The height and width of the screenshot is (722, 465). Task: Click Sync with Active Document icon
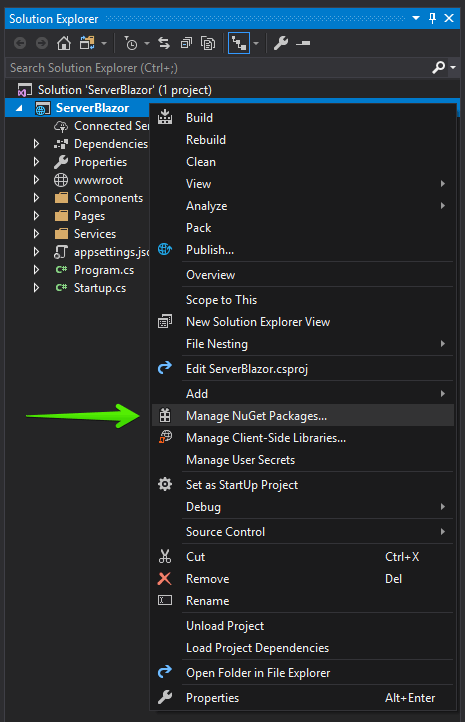pos(164,43)
